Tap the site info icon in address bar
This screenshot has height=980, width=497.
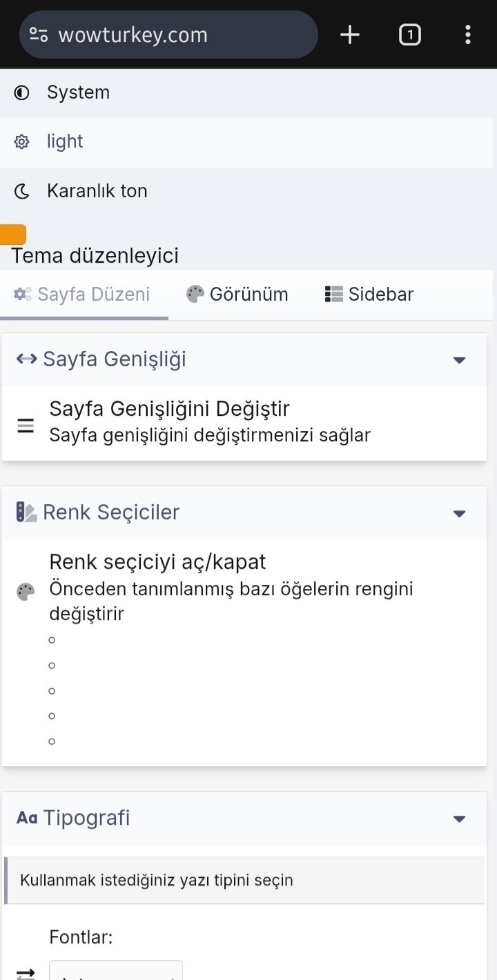click(39, 35)
